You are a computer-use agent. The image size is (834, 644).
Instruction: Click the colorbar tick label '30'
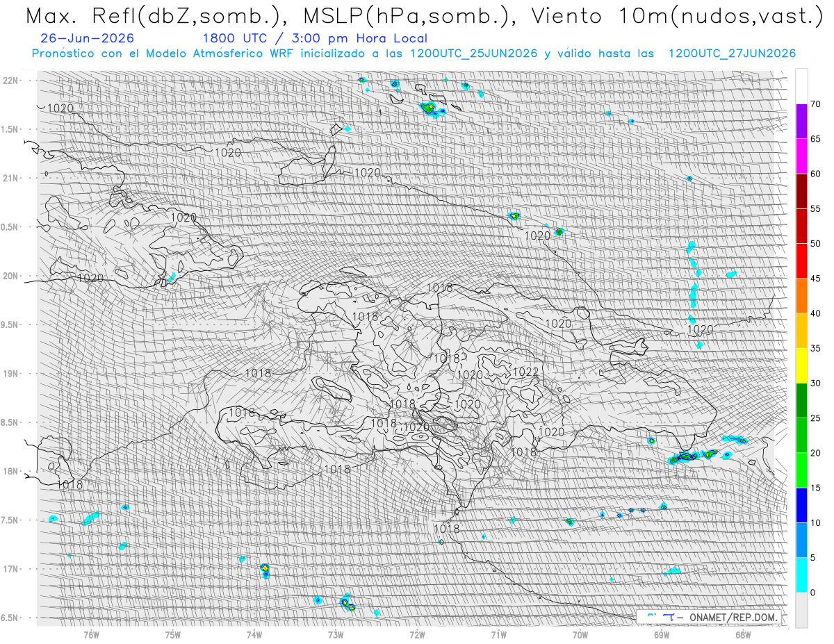[815, 383]
